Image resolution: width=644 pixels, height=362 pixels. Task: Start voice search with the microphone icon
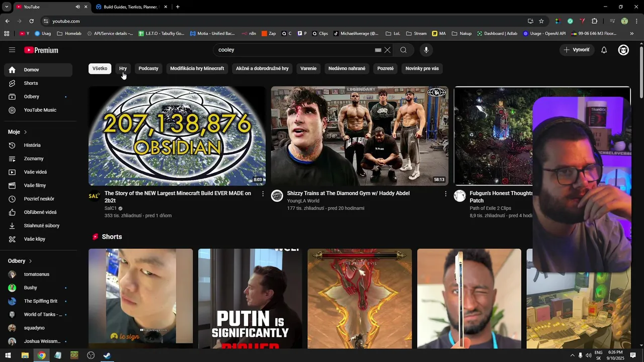(426, 50)
